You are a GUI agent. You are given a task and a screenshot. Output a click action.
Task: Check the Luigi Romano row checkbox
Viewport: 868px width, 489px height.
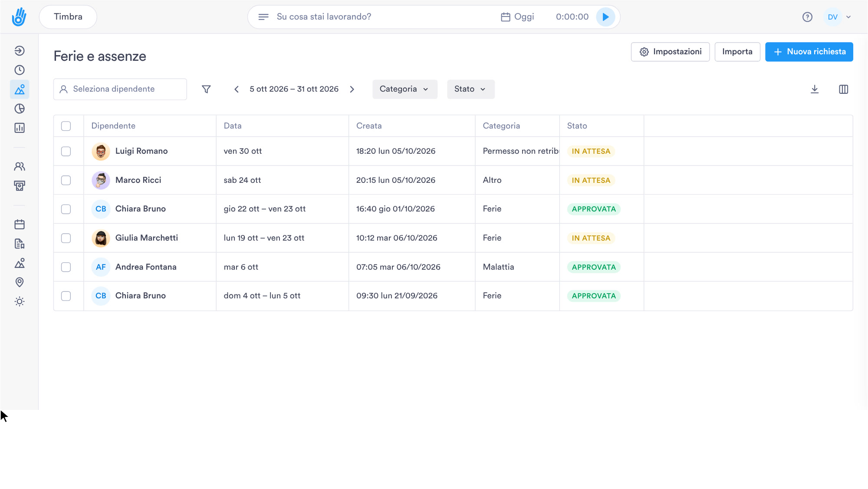66,151
